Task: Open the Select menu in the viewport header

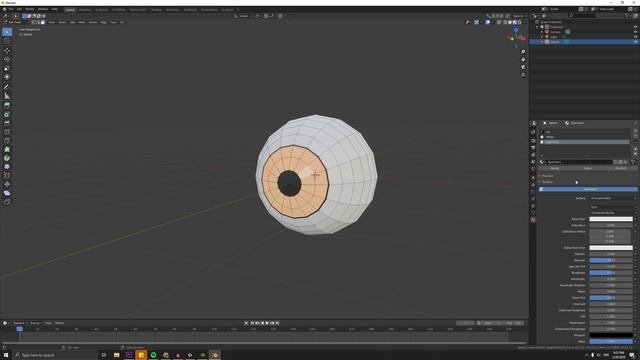Action: 62,22
